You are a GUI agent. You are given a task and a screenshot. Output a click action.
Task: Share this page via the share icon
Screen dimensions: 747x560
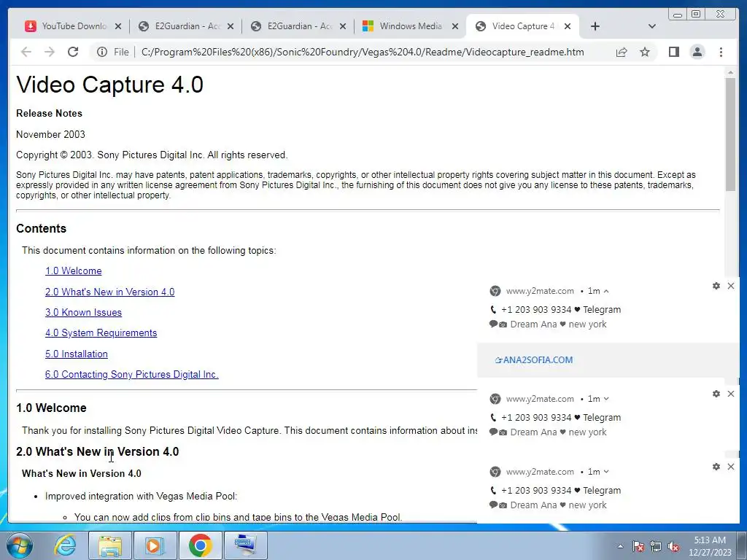pyautogui.click(x=622, y=52)
